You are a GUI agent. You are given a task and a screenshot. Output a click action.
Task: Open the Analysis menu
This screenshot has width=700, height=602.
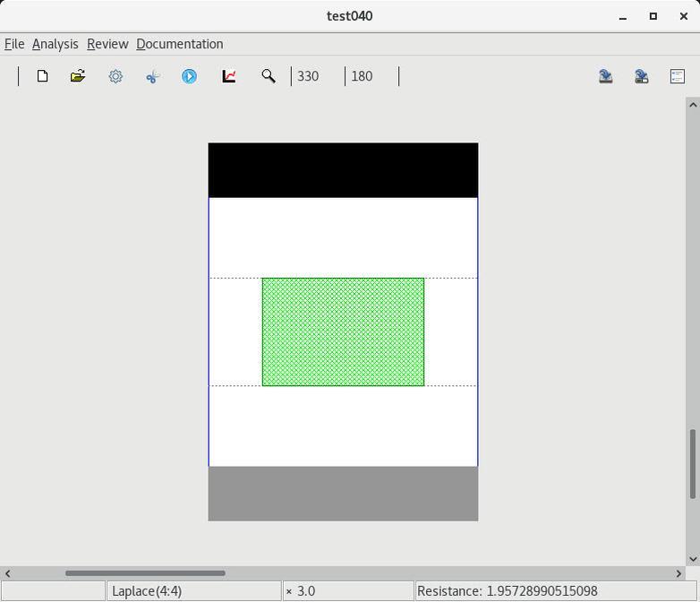coord(55,44)
